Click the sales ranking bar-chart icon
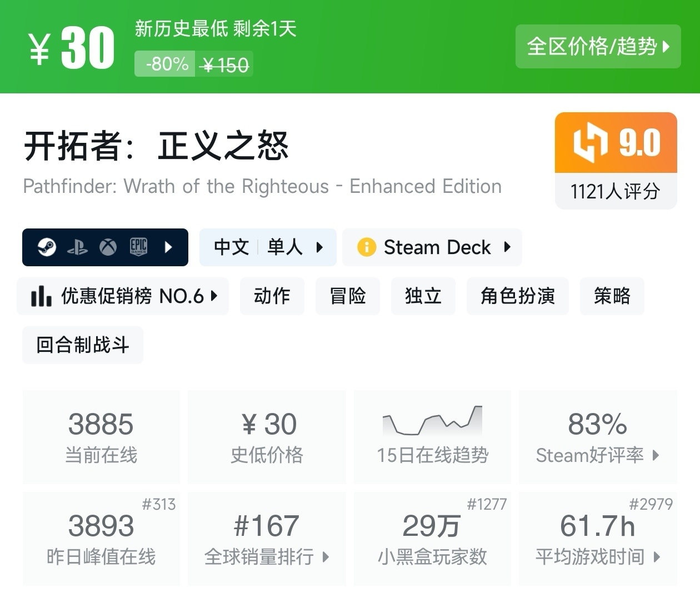The height and width of the screenshot is (597, 700). click(41, 296)
